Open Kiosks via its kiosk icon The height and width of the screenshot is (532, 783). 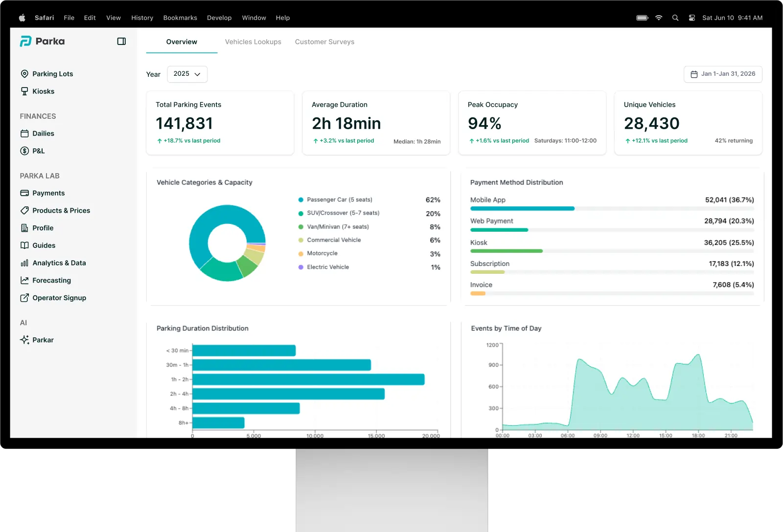pyautogui.click(x=24, y=91)
